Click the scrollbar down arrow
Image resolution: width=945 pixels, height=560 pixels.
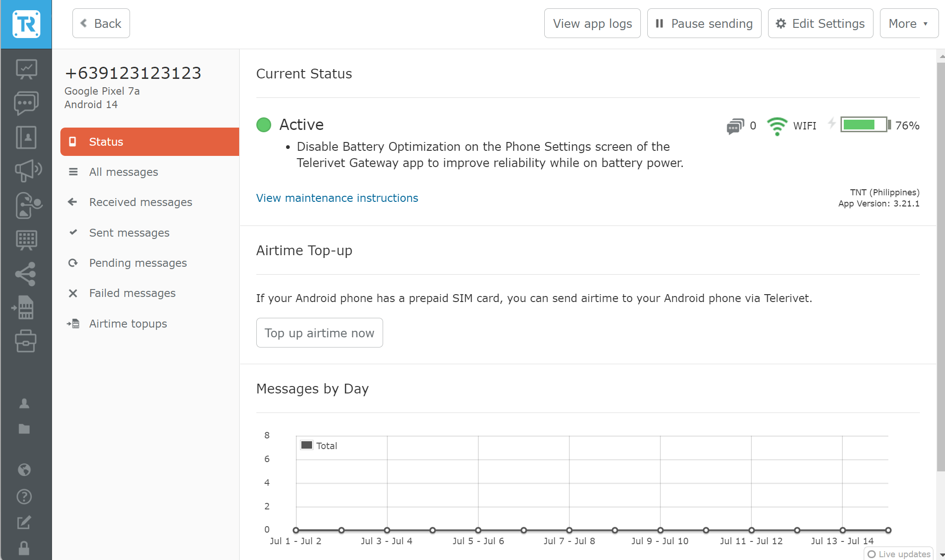click(x=941, y=555)
